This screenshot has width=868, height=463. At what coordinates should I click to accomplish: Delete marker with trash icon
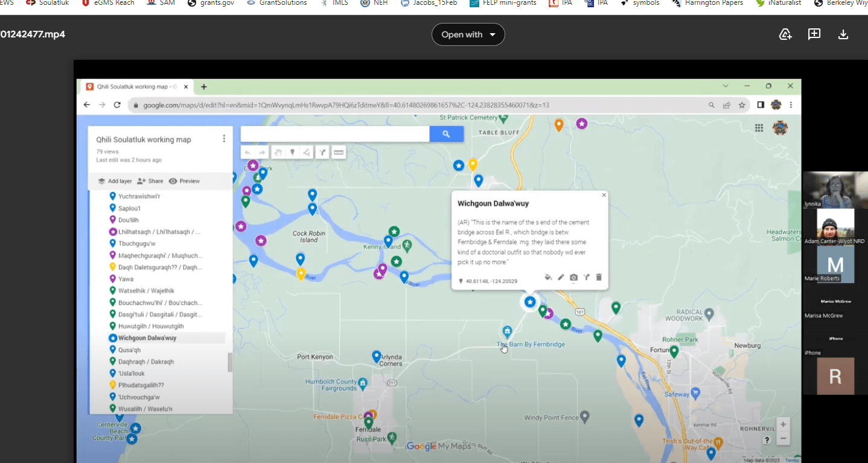599,278
